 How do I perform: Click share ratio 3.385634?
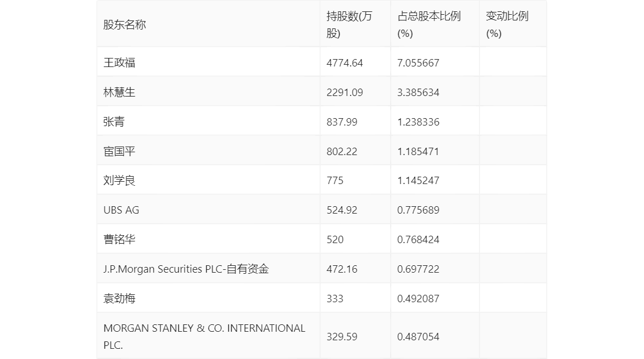pyautogui.click(x=419, y=92)
